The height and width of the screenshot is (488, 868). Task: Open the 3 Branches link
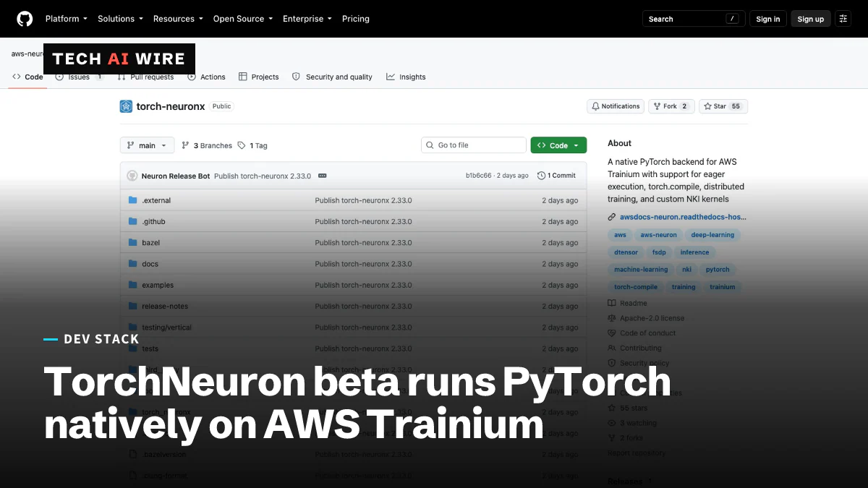pyautogui.click(x=207, y=145)
